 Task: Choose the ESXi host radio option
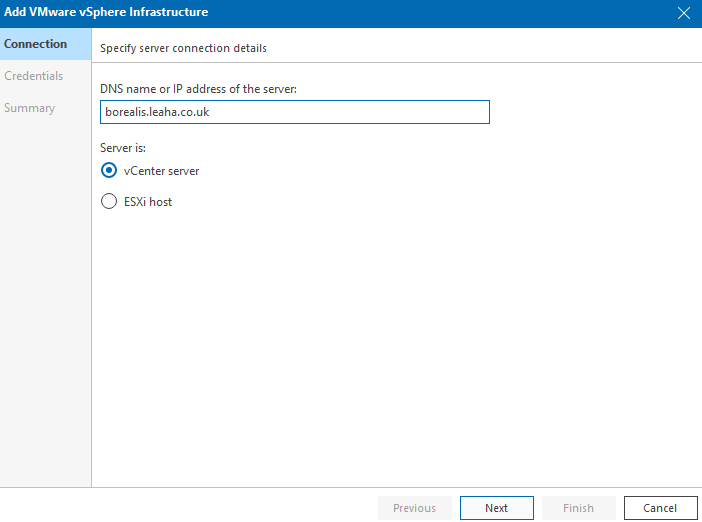tap(109, 201)
